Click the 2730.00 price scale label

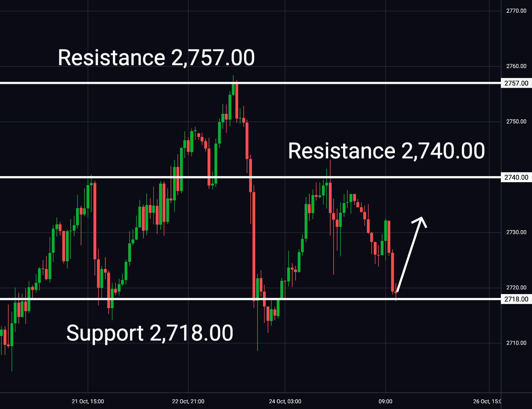516,232
